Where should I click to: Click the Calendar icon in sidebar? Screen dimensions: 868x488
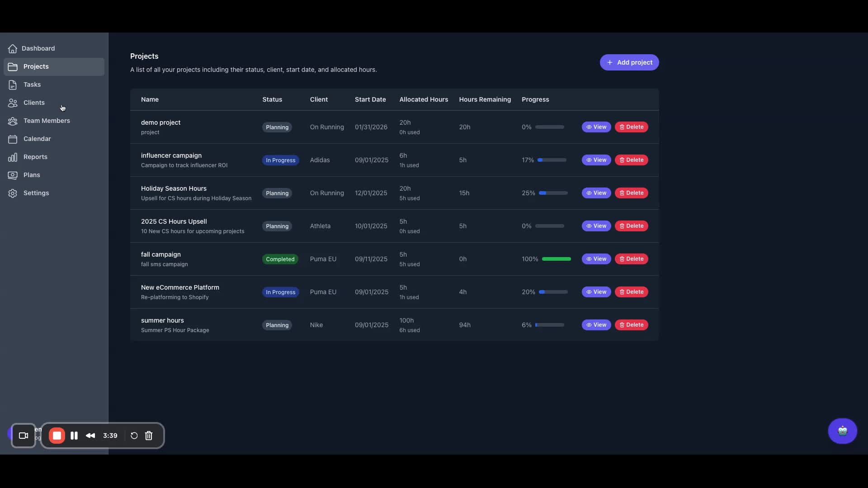click(x=13, y=139)
